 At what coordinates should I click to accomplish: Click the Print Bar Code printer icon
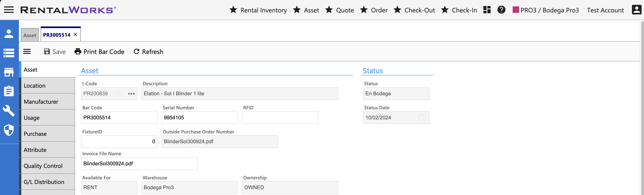78,51
